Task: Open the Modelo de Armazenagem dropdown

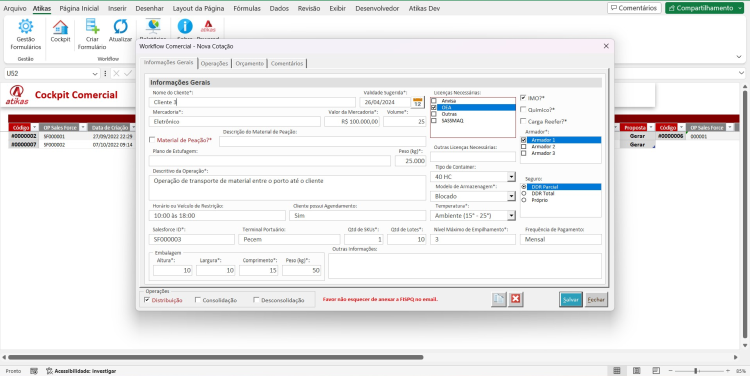Action: tap(511, 196)
